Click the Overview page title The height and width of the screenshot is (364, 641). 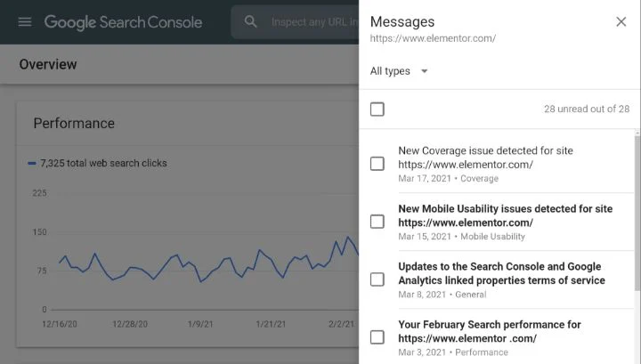(48, 64)
